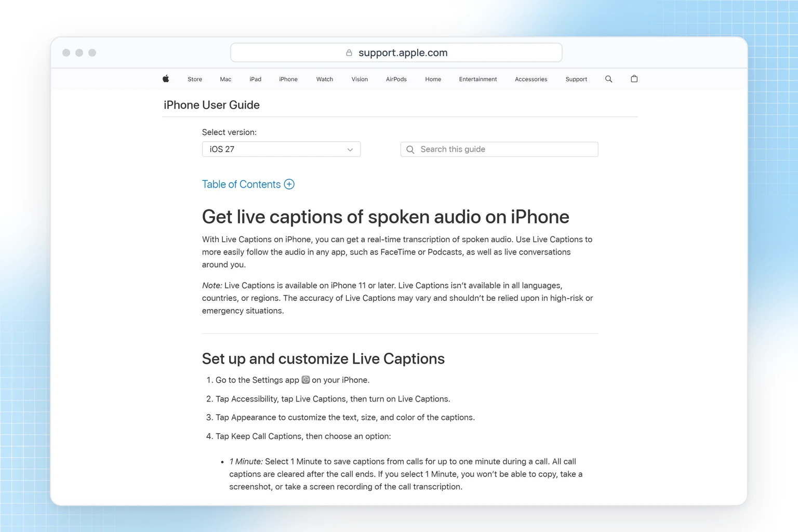798x532 pixels.
Task: Open the iPhone menu item
Action: [x=288, y=79]
